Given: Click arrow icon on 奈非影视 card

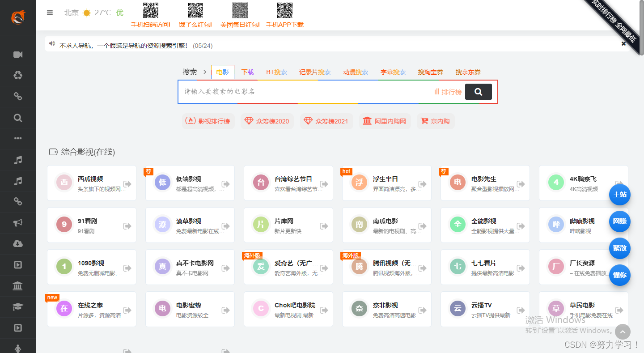Looking at the screenshot, I should [422, 310].
